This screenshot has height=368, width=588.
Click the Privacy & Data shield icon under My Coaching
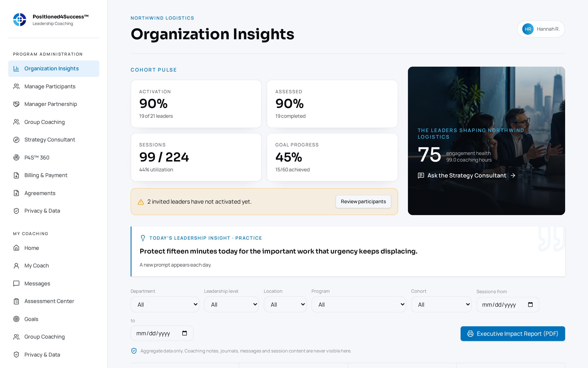[x=16, y=355]
